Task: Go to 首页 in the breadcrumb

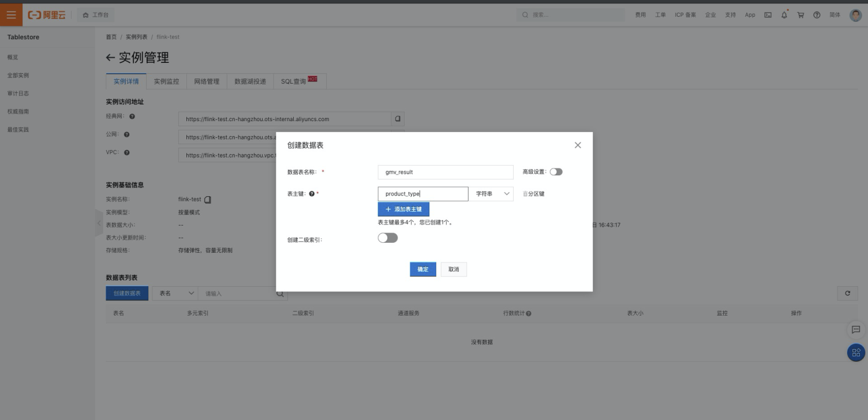Action: coord(111,37)
